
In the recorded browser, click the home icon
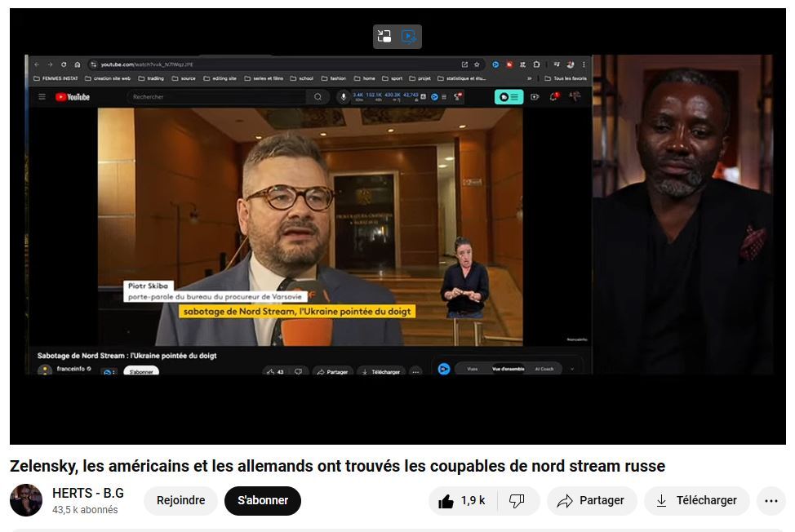tap(77, 64)
